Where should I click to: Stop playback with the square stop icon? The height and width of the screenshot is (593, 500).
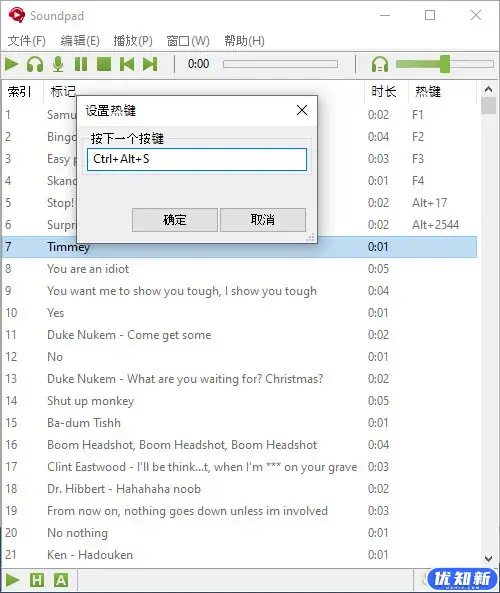pos(104,64)
